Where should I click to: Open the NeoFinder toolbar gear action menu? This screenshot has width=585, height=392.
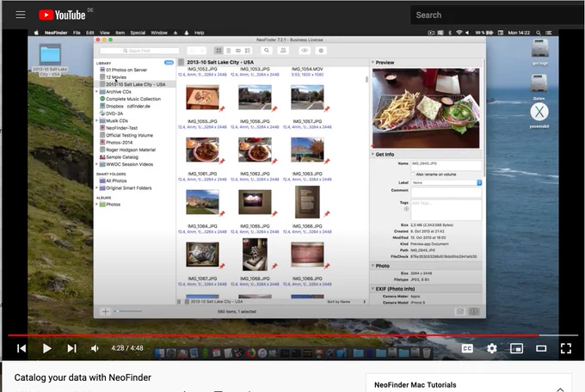click(x=321, y=51)
